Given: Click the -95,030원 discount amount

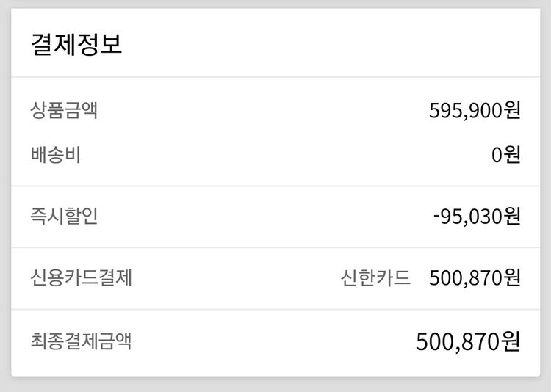Looking at the screenshot, I should click(477, 217).
